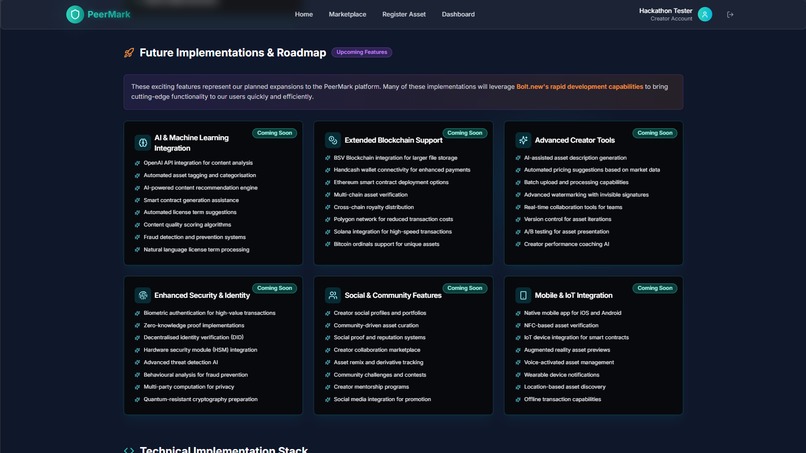
Task: Click Coming Soon badge on Advanced Creator Tools
Action: 655,133
